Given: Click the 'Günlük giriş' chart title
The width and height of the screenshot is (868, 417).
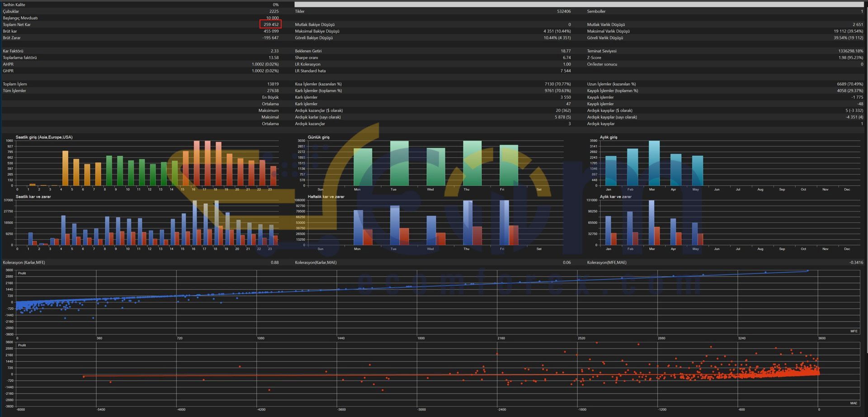Looking at the screenshot, I should tap(319, 137).
